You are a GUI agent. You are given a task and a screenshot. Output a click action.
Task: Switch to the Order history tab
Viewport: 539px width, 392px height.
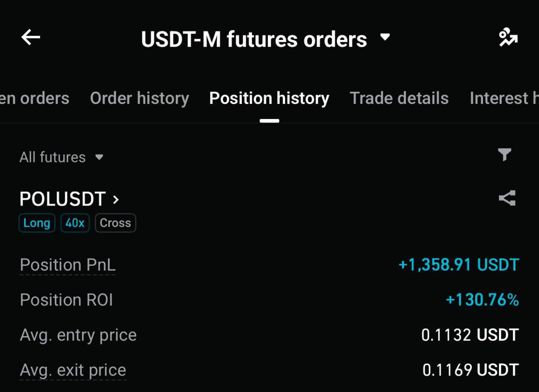[x=139, y=98]
